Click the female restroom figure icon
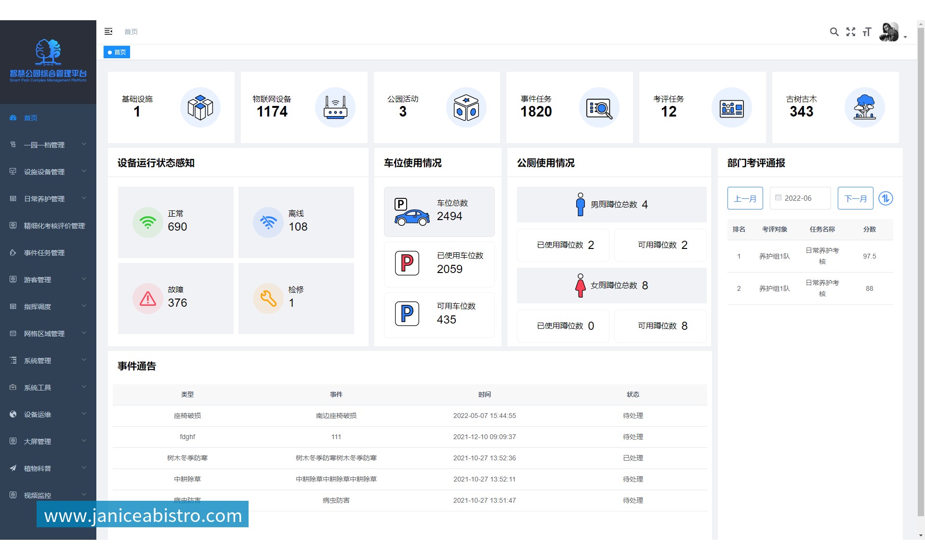 581,285
